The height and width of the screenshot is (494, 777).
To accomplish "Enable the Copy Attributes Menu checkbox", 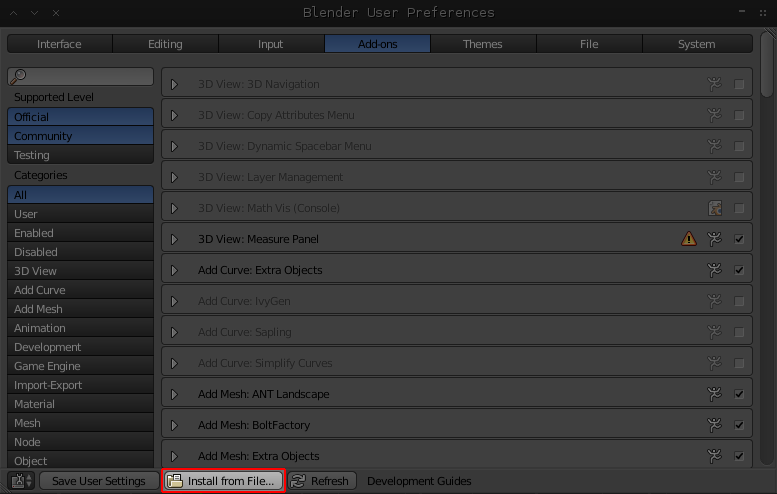I will pyautogui.click(x=739, y=115).
